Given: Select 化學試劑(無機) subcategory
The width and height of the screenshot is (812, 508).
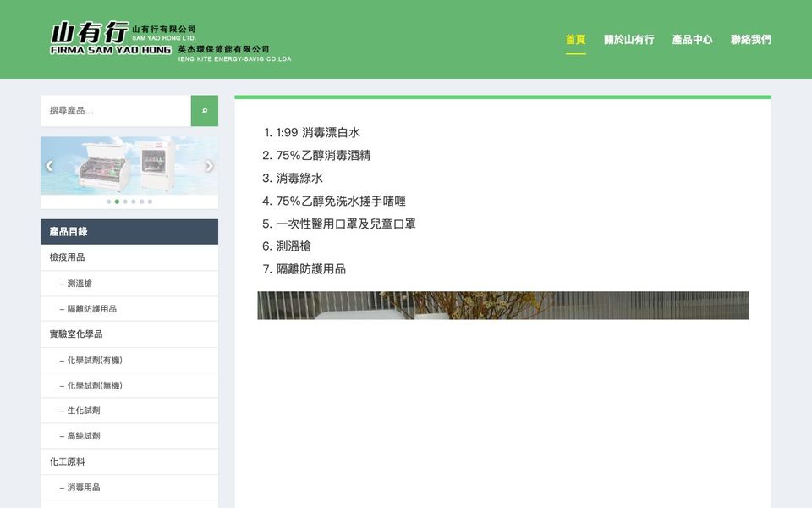Looking at the screenshot, I should [95, 386].
